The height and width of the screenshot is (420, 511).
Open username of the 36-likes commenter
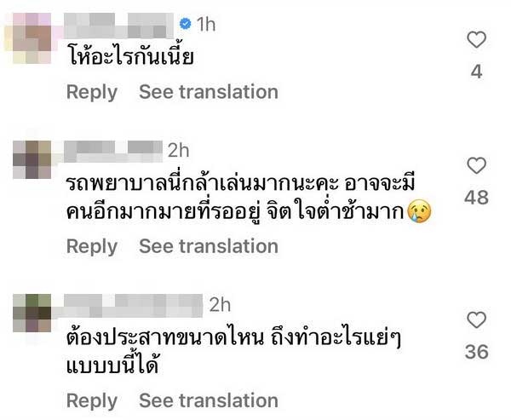(x=135, y=304)
